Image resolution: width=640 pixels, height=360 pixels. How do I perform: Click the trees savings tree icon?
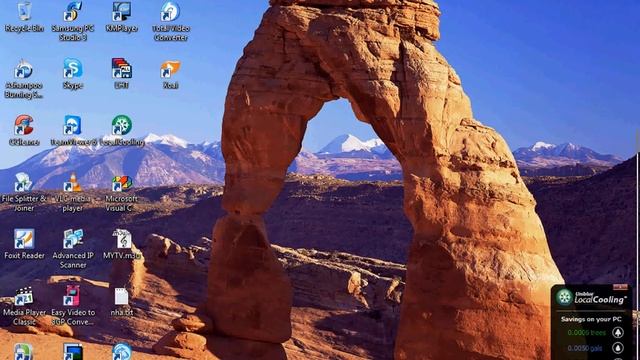(618, 333)
